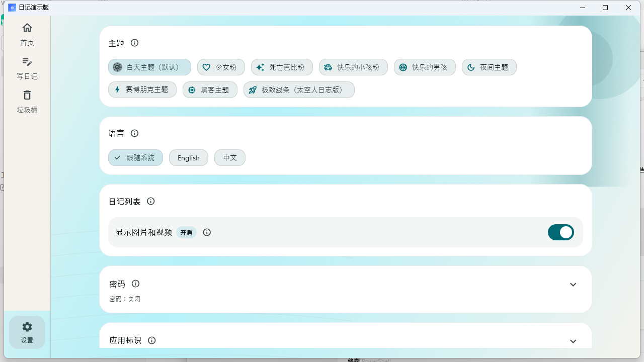
Task: Expand the 应用标识 section
Action: (x=573, y=341)
